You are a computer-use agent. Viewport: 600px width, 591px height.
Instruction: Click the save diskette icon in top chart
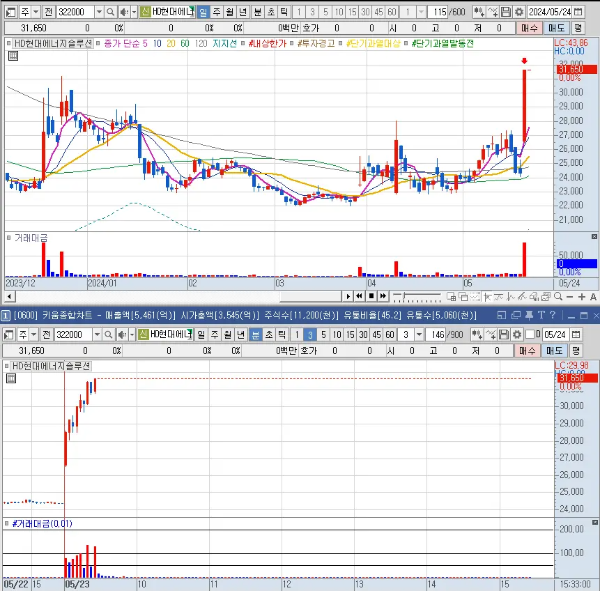[506, 12]
